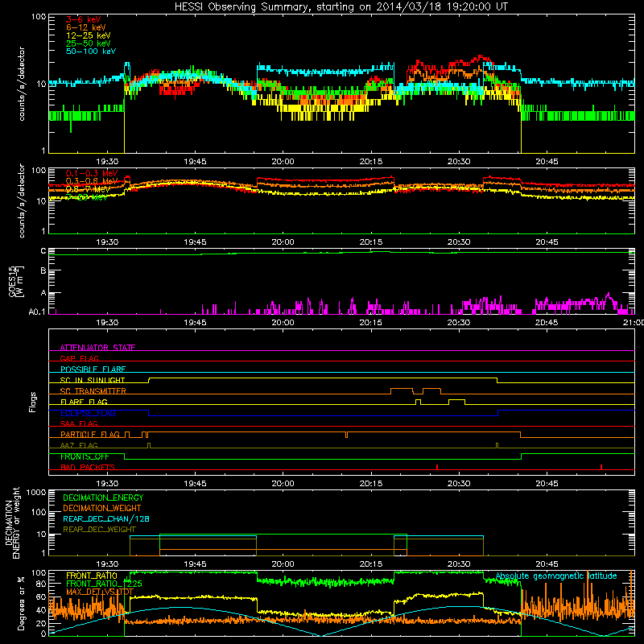Click the ATTENUATOR_STATE flag label
Viewport: 644px width, 644px height.
97,348
